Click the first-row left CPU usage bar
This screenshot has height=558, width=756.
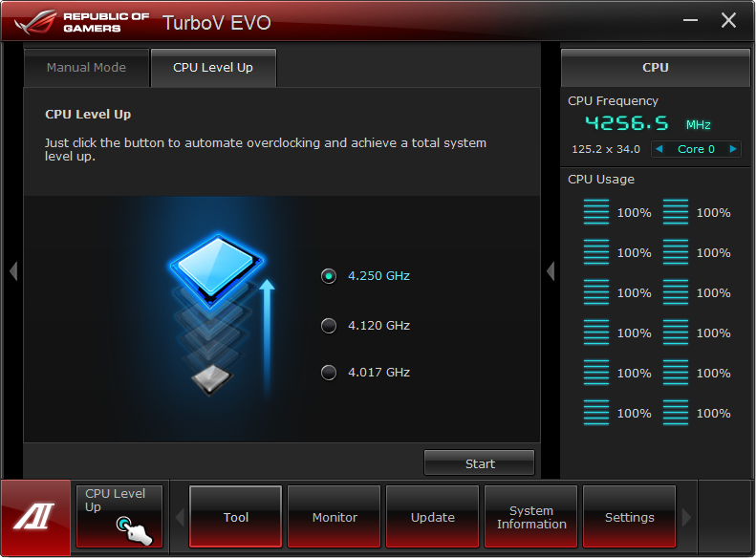point(596,212)
